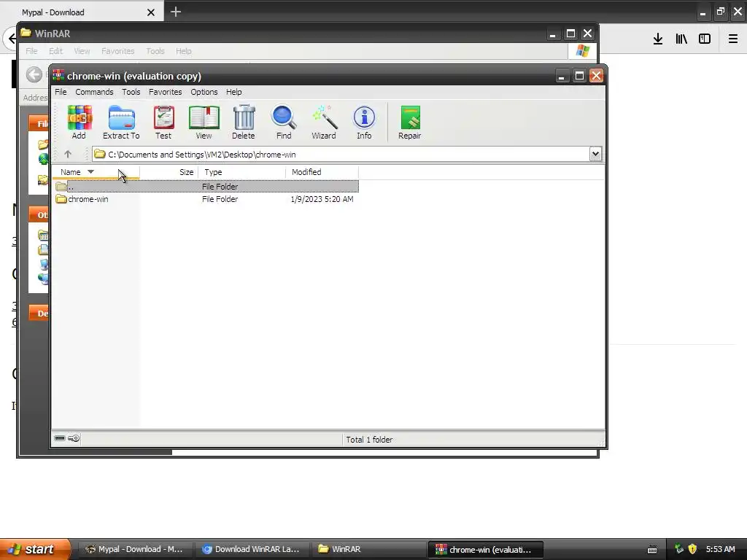This screenshot has width=747, height=560.
Task: Click the taskbar keyboard icon
Action: [652, 550]
